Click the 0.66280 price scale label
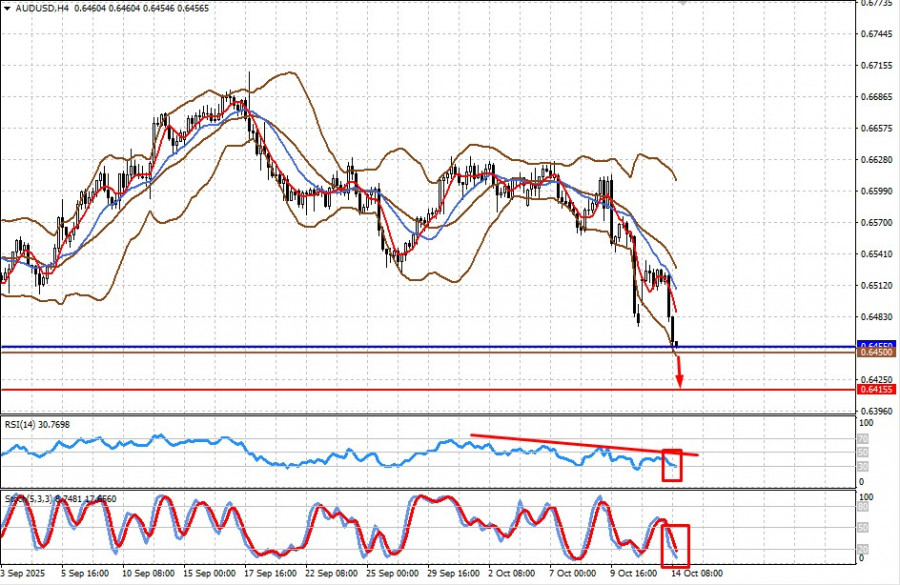 click(876, 160)
